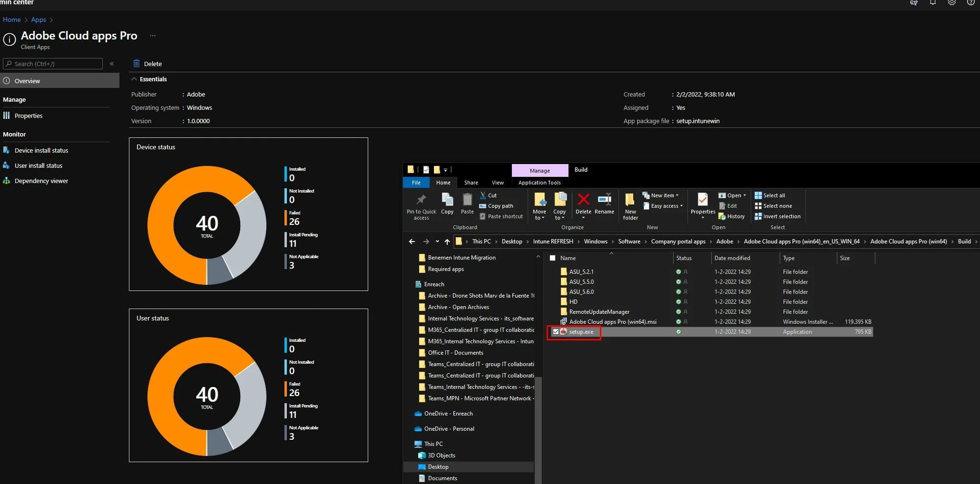Go forward using Explorer's forward arrow

pos(426,242)
